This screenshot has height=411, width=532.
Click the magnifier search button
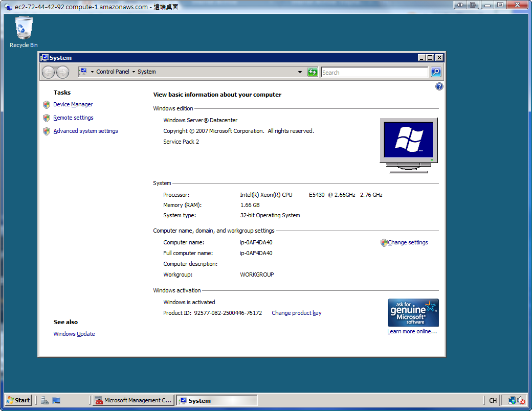[x=436, y=72]
